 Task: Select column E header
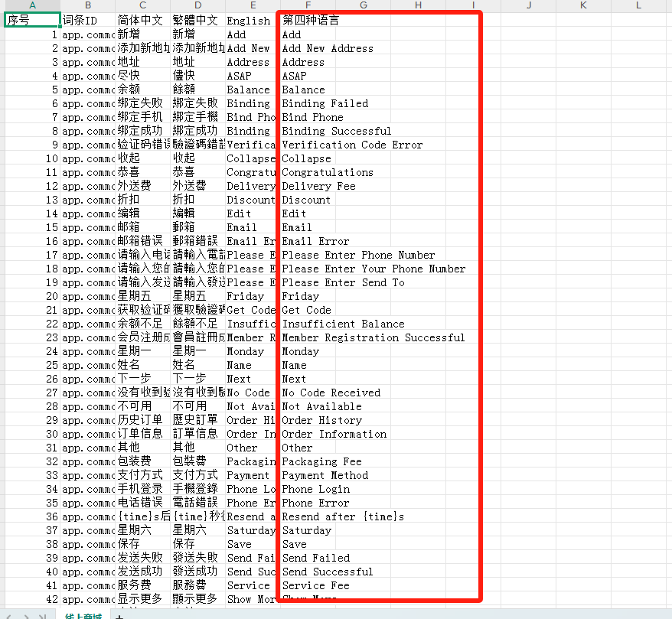pos(253,5)
